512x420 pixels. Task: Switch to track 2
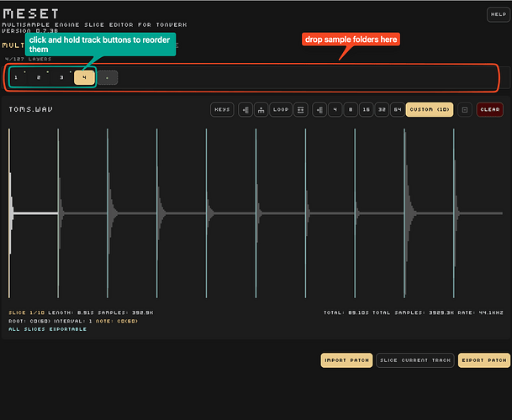39,77
